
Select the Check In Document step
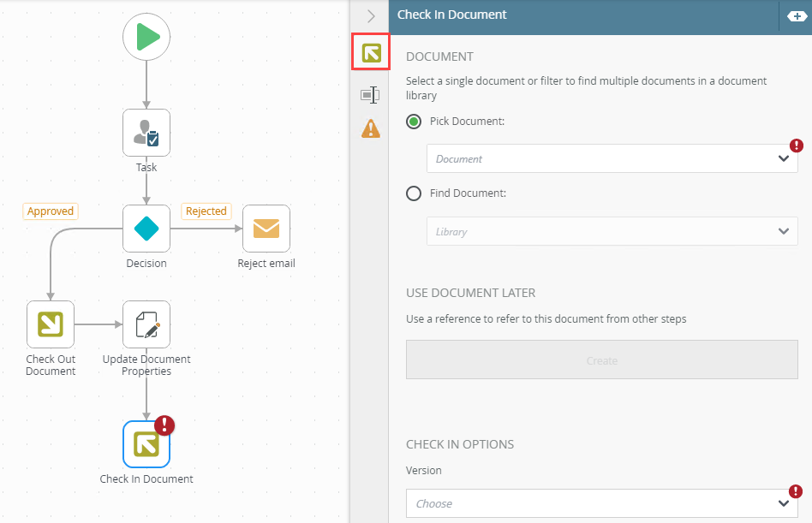[x=146, y=444]
